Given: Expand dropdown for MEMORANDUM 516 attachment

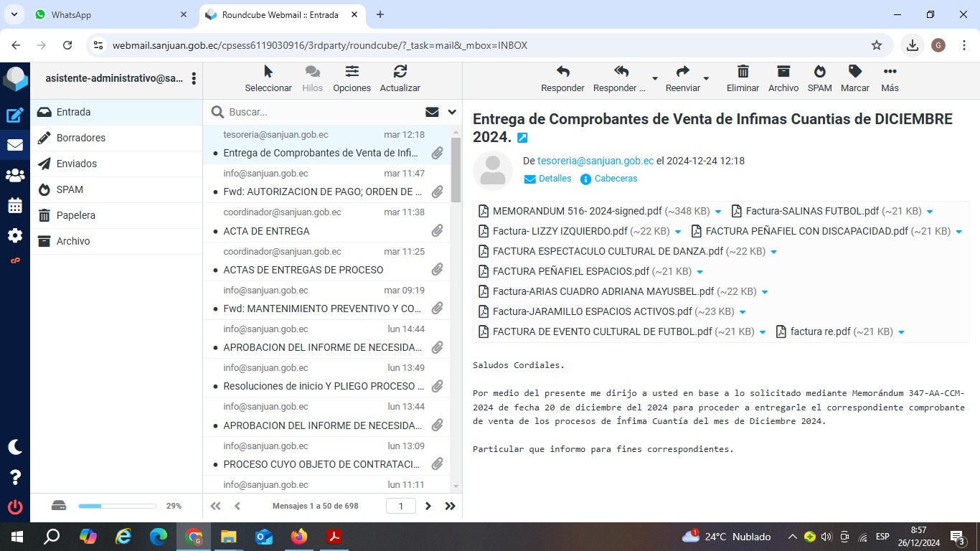Looking at the screenshot, I should (717, 212).
